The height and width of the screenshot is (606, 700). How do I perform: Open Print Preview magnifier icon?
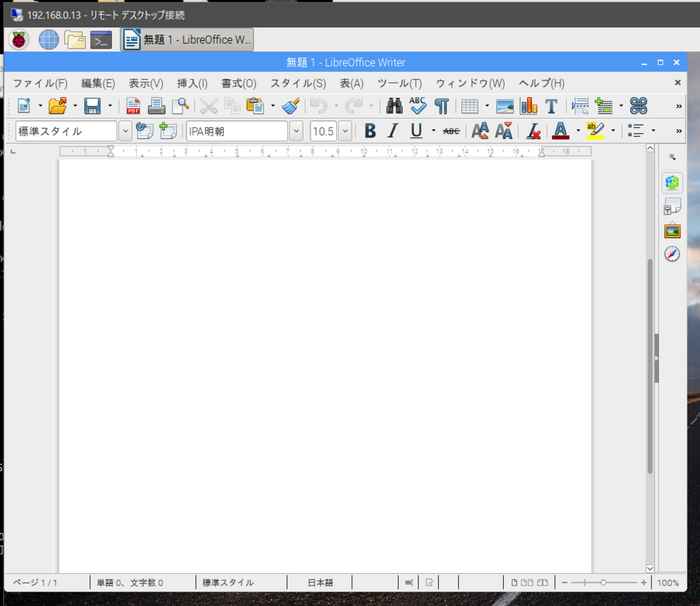[x=180, y=106]
